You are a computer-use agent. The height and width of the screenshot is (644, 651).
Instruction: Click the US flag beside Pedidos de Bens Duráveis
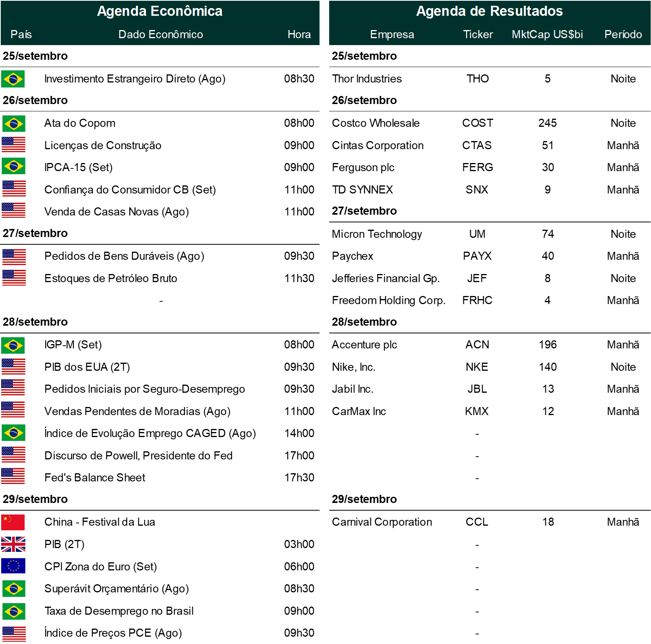click(x=14, y=257)
